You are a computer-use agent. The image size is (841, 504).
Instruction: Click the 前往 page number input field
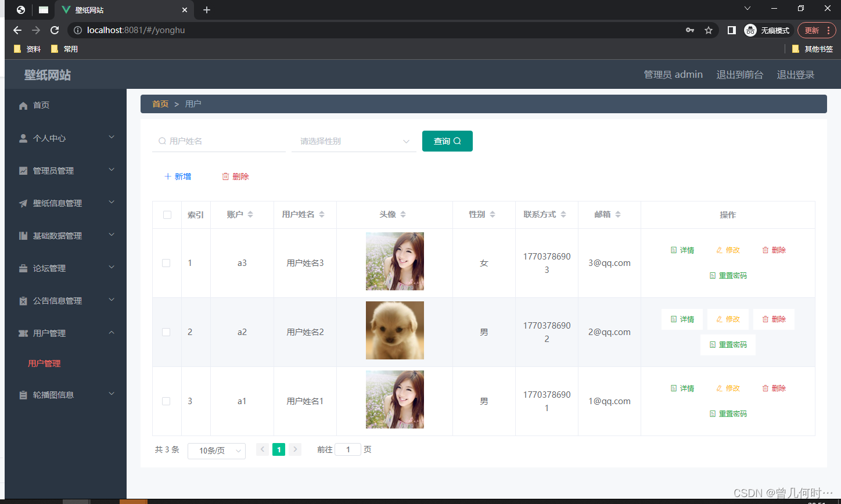pyautogui.click(x=348, y=449)
